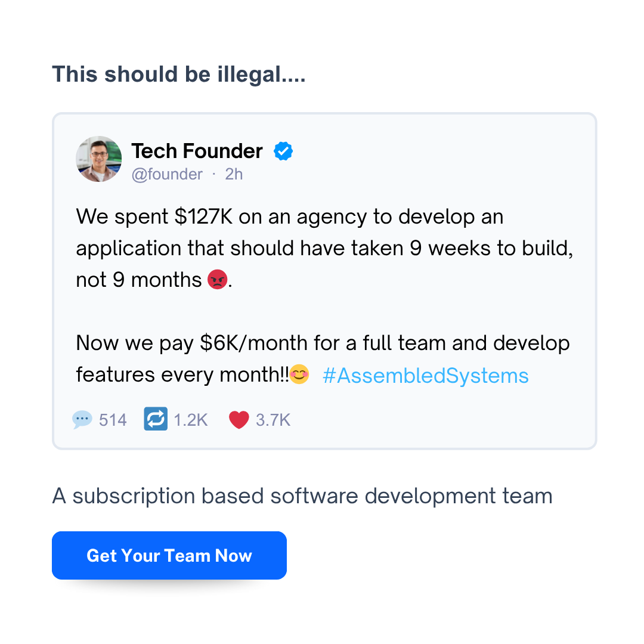Click the subscription based software development tagline
This screenshot has height=644, width=644.
(302, 496)
